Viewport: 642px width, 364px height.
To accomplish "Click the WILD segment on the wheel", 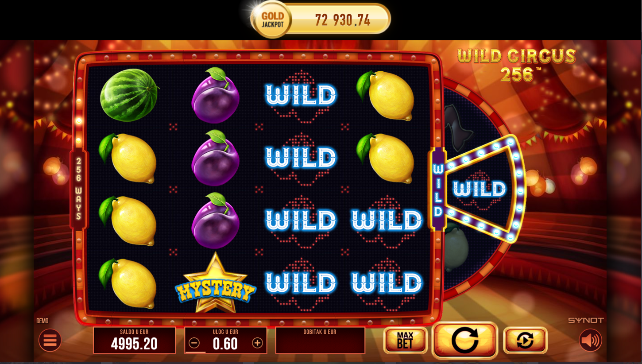I will (480, 189).
